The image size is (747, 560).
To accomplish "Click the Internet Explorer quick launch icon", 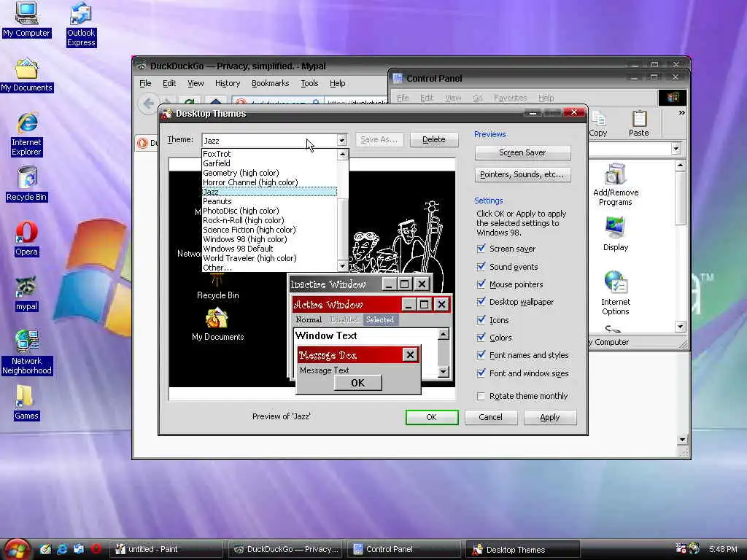I will (x=62, y=549).
